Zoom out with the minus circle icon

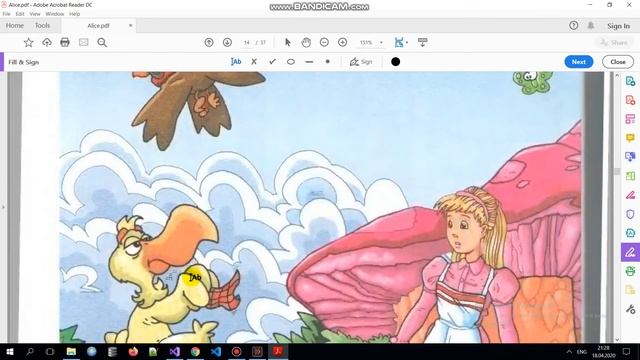[324, 42]
